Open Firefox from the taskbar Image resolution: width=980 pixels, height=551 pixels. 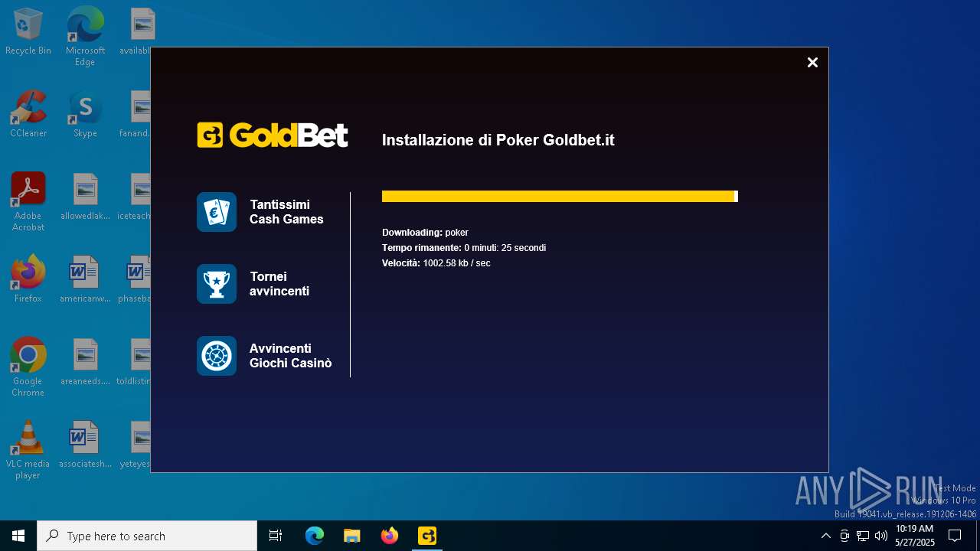coord(390,536)
